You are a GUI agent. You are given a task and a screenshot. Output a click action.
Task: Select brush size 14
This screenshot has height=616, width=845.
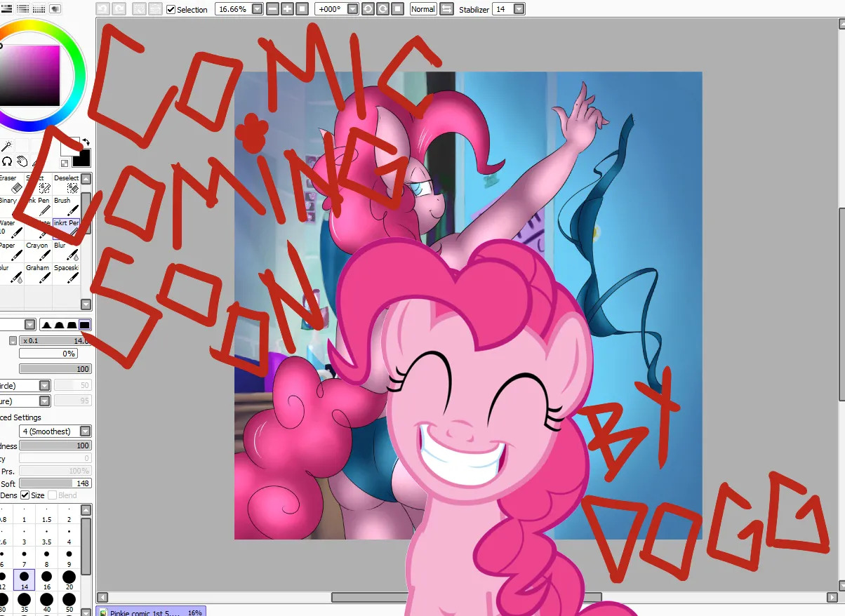pyautogui.click(x=24, y=578)
